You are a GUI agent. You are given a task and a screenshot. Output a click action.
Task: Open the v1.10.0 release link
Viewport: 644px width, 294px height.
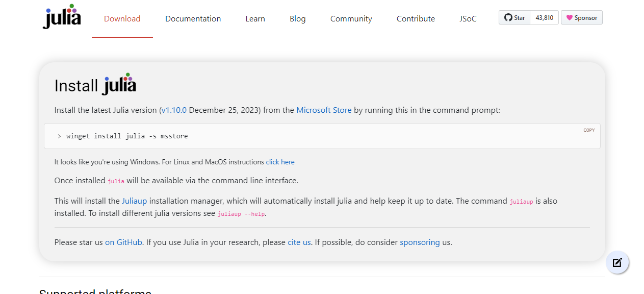174,110
